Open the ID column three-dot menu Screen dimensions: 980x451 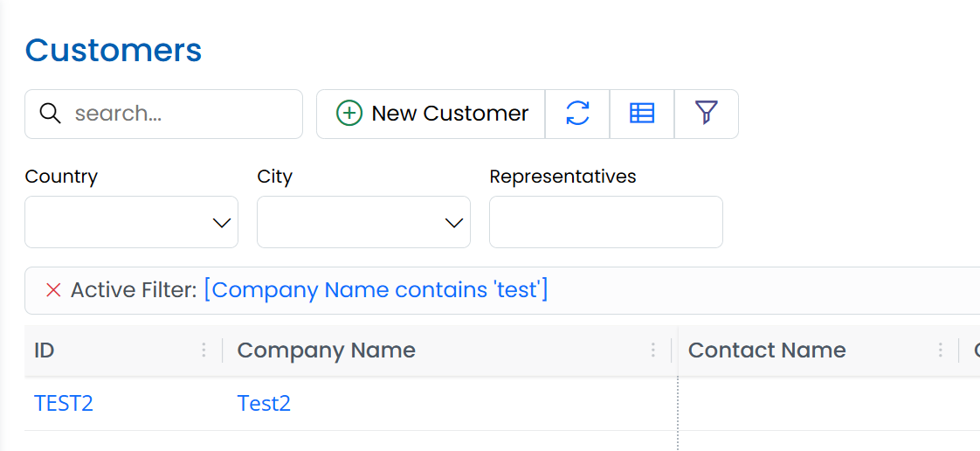(x=204, y=350)
